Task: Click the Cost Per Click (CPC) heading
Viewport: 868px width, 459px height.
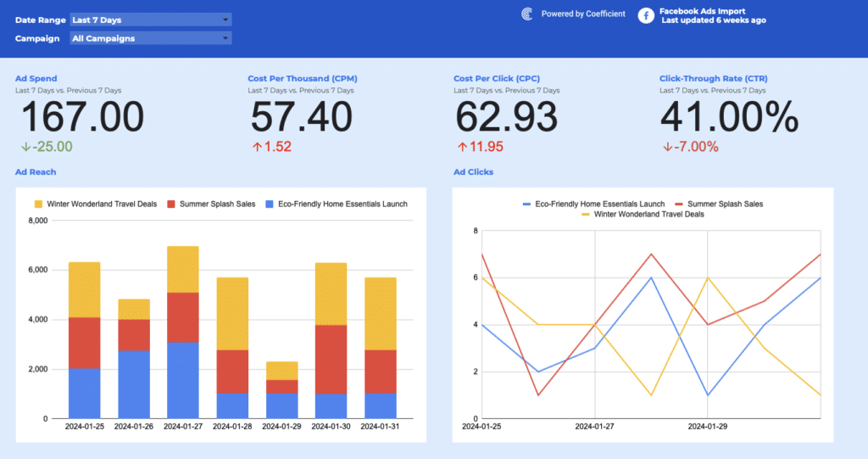Action: coord(497,79)
